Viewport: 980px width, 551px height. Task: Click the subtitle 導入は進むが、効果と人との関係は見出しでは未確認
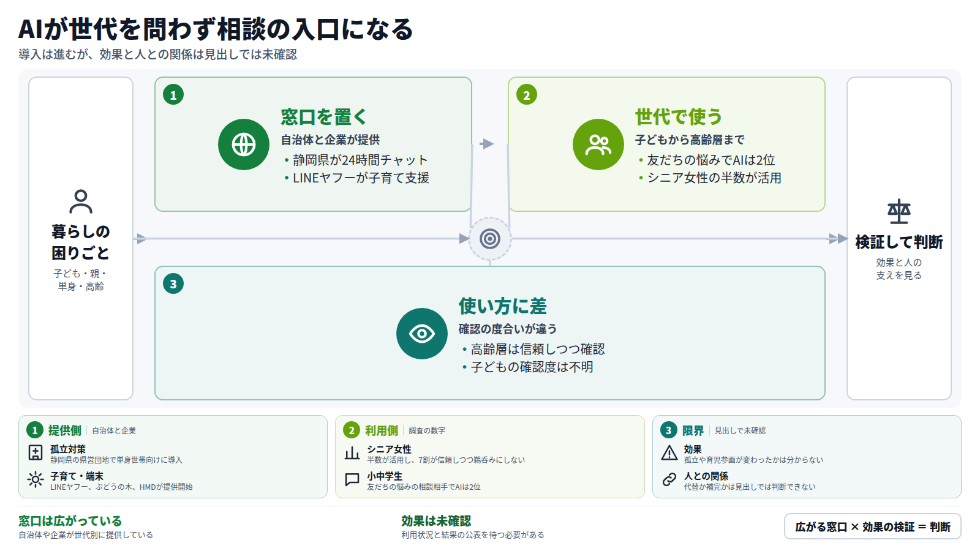point(157,54)
